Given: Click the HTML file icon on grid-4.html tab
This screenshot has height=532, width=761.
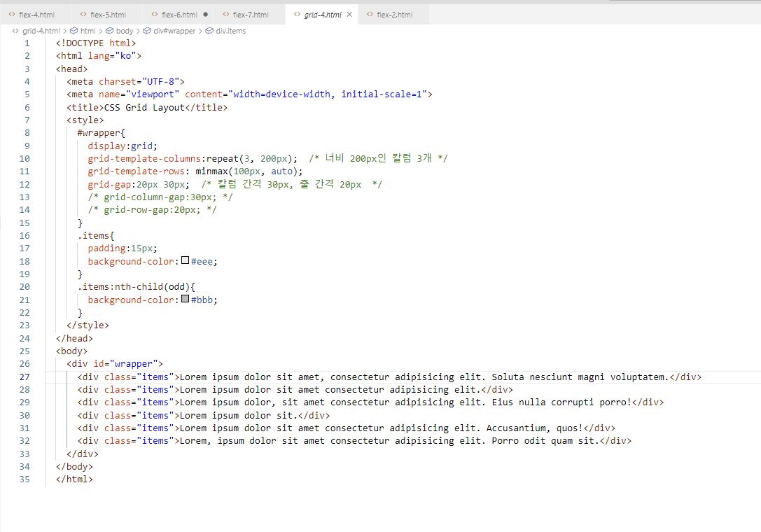Looking at the screenshot, I should [297, 15].
